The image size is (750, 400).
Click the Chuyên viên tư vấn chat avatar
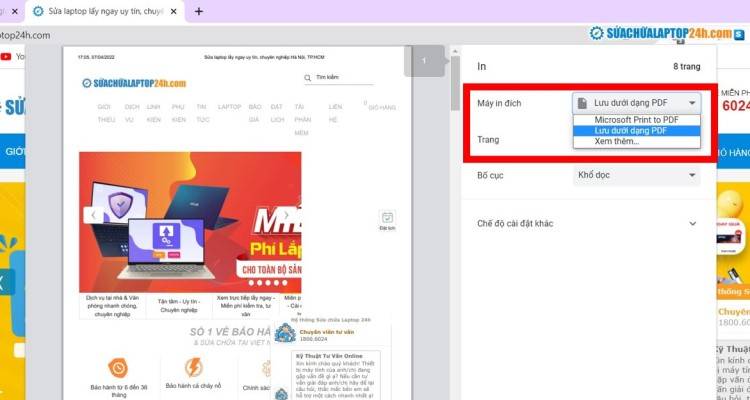[x=285, y=333]
